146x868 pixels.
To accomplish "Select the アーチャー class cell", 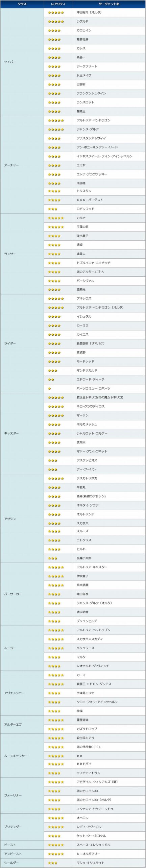I will (x=22, y=165).
